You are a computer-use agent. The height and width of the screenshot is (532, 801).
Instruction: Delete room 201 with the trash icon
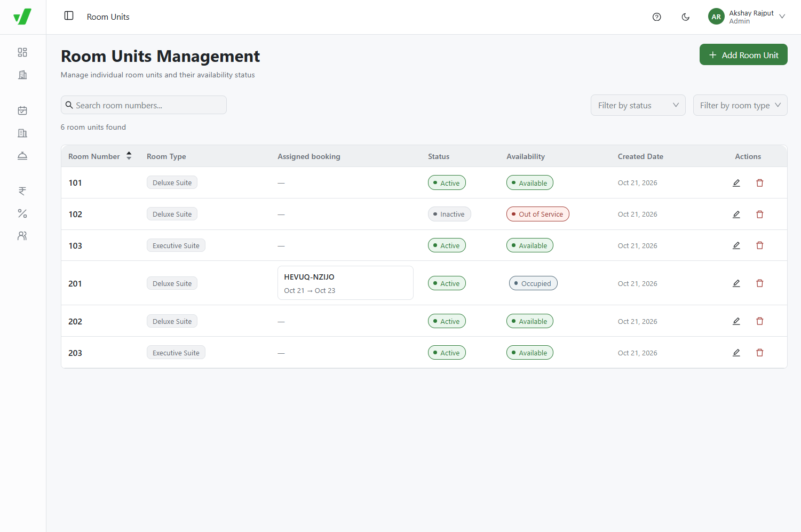pos(760,283)
